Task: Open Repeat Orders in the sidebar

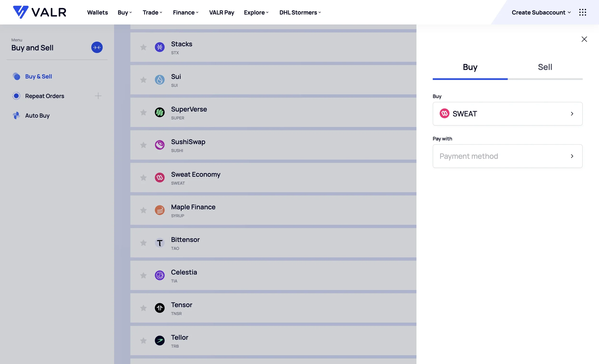Action: (45, 96)
